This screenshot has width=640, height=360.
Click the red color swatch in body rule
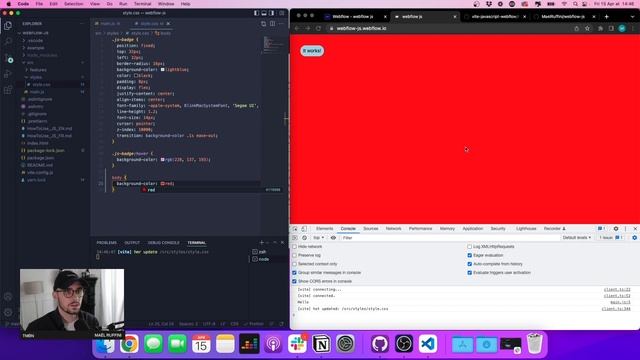pyautogui.click(x=162, y=184)
